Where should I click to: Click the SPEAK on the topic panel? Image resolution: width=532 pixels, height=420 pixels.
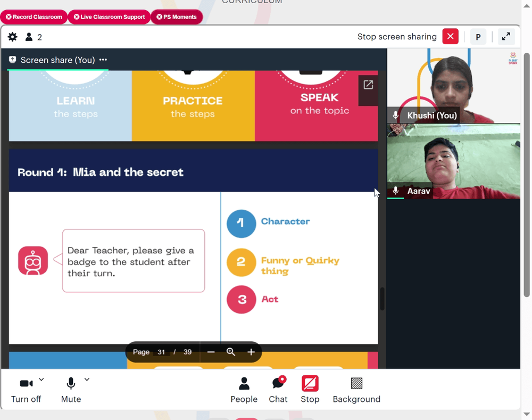(316, 105)
